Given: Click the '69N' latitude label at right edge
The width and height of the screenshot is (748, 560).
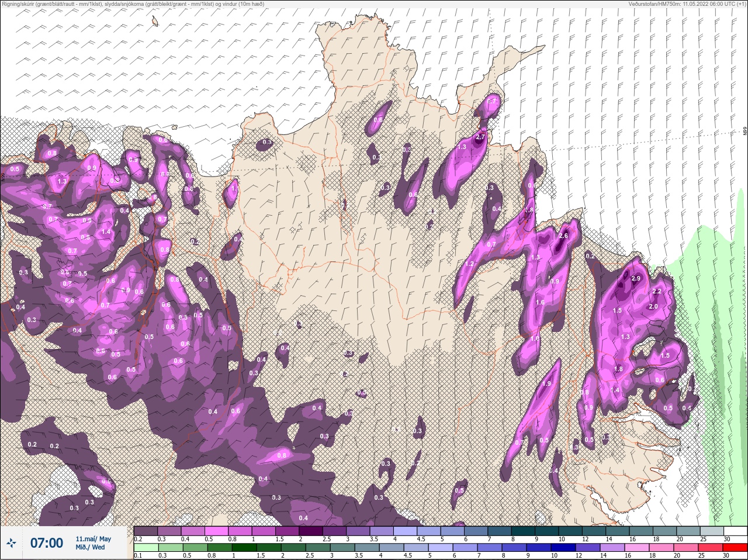Looking at the screenshot, I should 745,132.
